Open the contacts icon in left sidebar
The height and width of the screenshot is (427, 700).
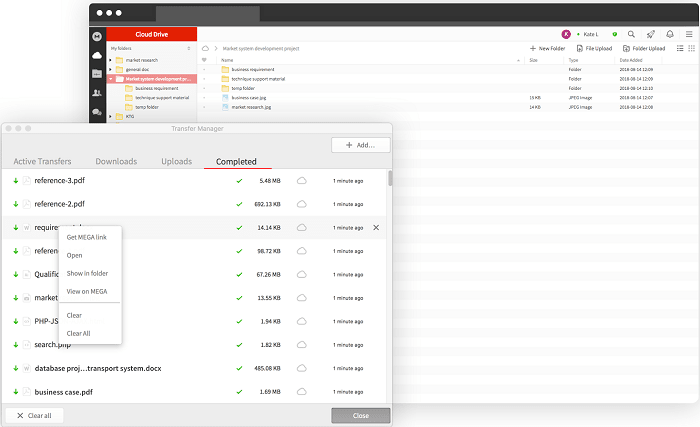(x=97, y=93)
